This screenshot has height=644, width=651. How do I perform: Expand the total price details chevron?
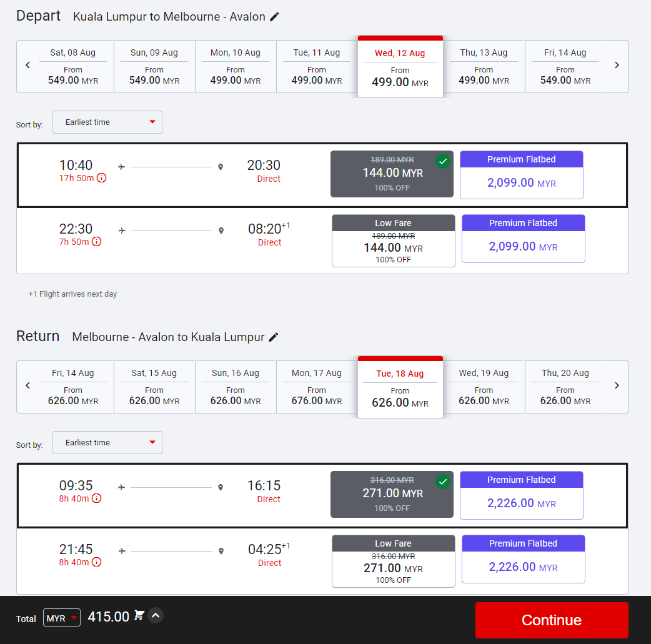156,616
